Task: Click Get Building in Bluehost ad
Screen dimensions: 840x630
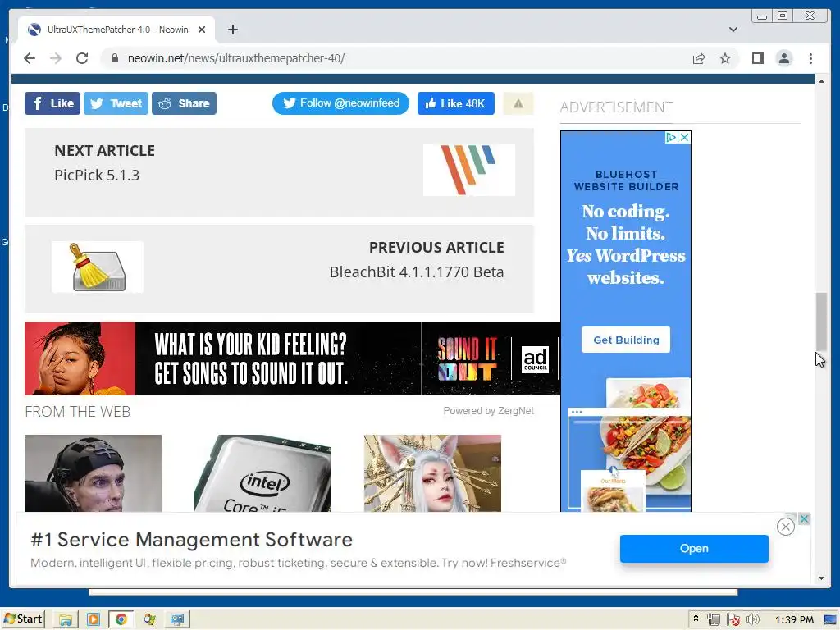Action: tap(626, 340)
